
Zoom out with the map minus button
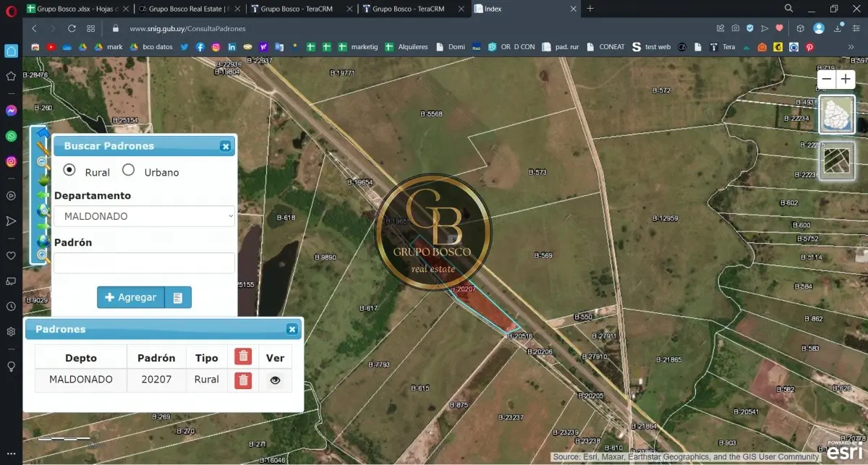[x=827, y=80]
